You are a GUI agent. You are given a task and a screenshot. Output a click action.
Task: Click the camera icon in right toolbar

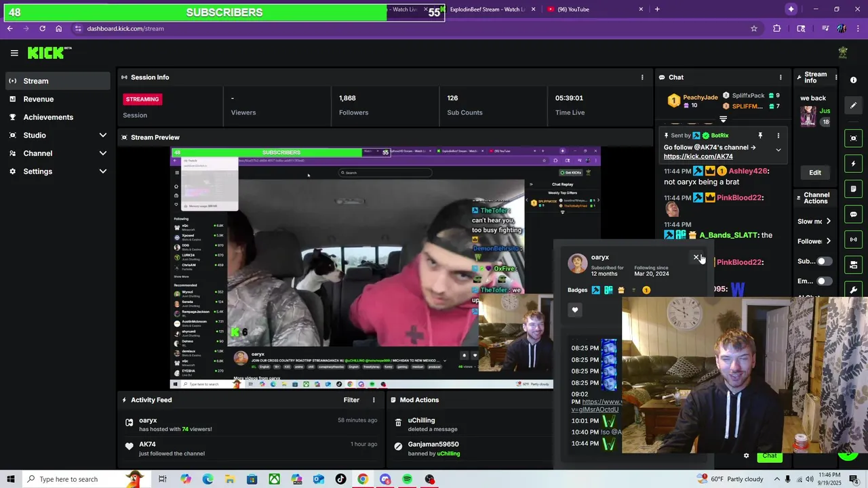854,265
